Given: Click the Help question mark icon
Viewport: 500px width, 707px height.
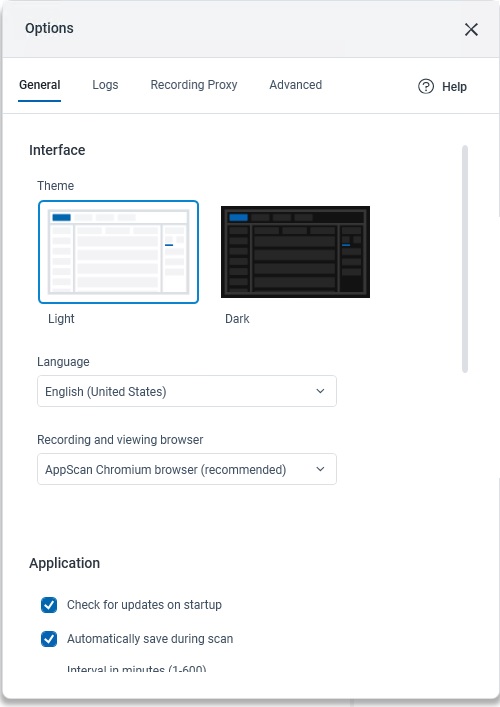Looking at the screenshot, I should click(x=426, y=86).
